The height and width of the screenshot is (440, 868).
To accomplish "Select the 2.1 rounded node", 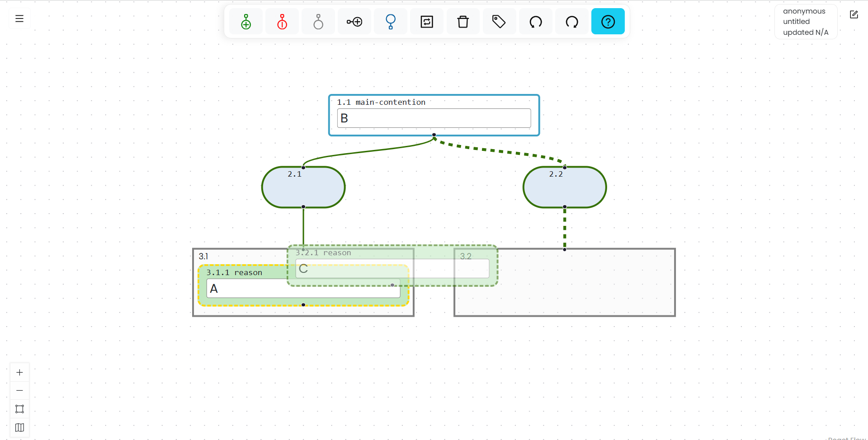I will 303,187.
